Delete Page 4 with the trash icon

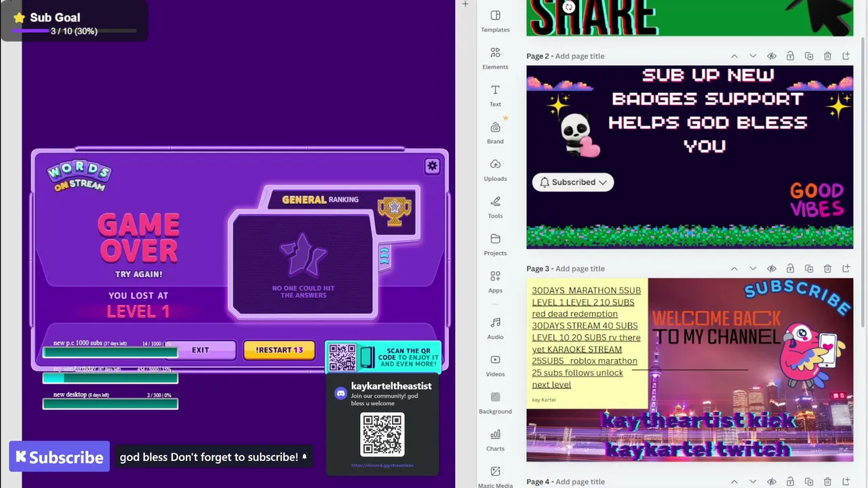pos(827,482)
